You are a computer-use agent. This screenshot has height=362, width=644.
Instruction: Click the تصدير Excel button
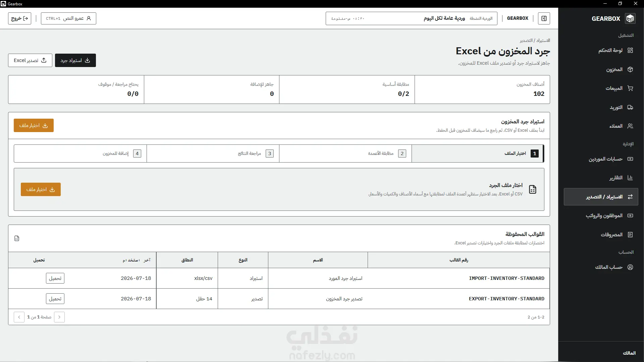[30, 60]
